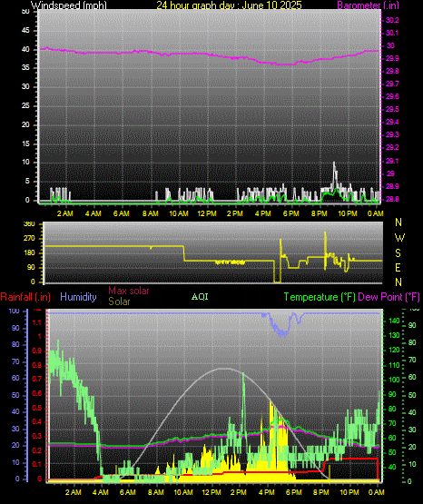Image resolution: width=423 pixels, height=504 pixels.
Task: Click the 30 in mark on barometer axis
Action: point(390,45)
